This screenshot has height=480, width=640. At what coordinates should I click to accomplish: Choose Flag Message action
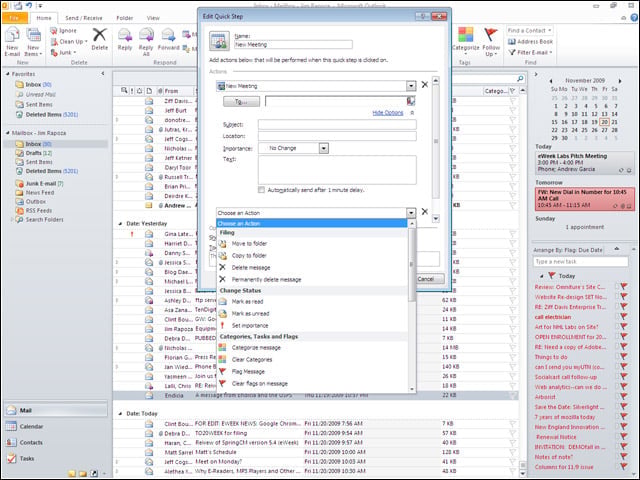click(x=312, y=372)
